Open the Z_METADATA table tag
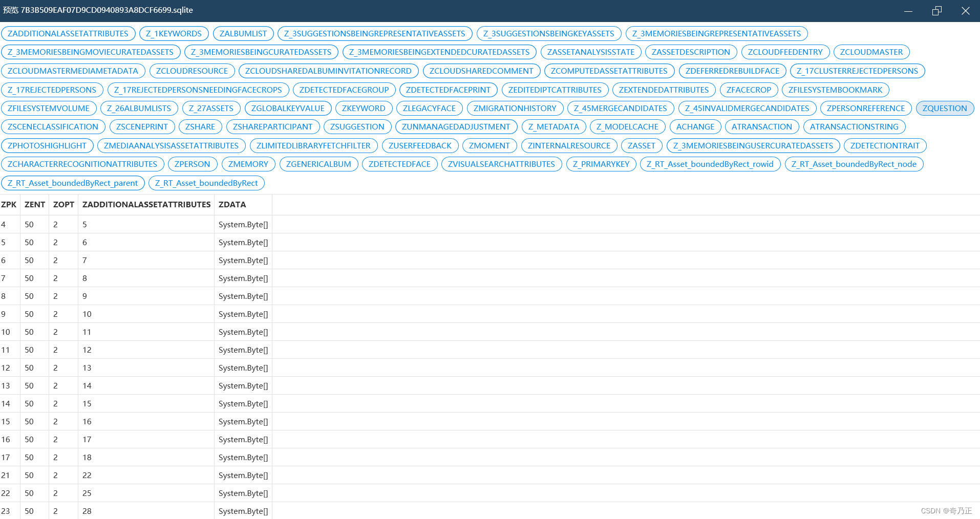This screenshot has width=980, height=519. (553, 127)
